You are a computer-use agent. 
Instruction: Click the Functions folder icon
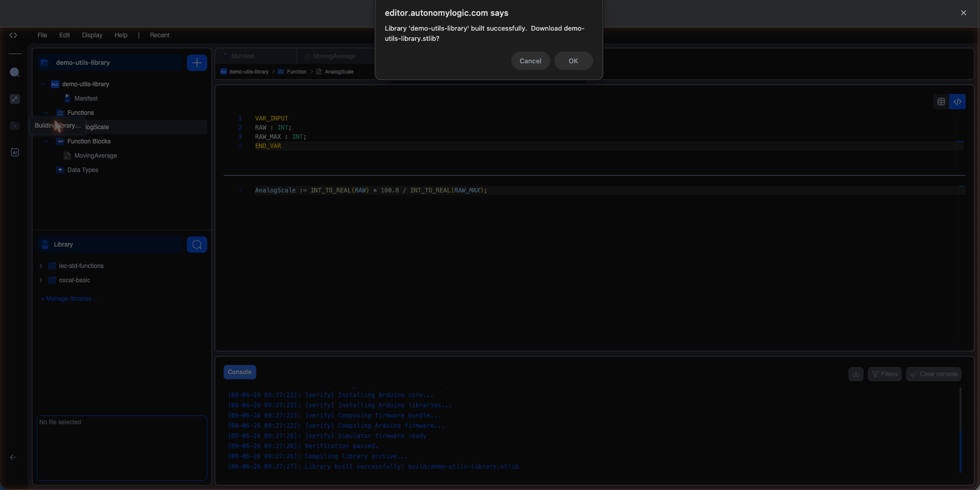(x=60, y=113)
